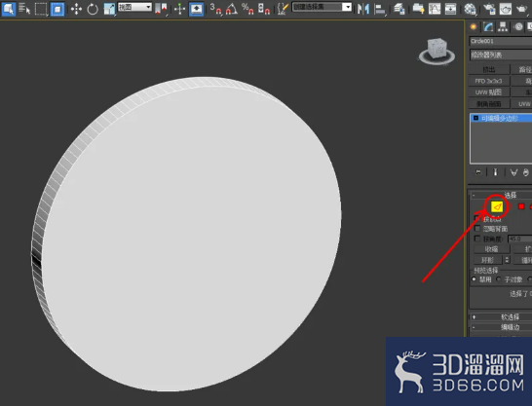The height and width of the screenshot is (406, 532).
Task: Open the Graphite ribbon toggle icon
Action: [x=418, y=9]
